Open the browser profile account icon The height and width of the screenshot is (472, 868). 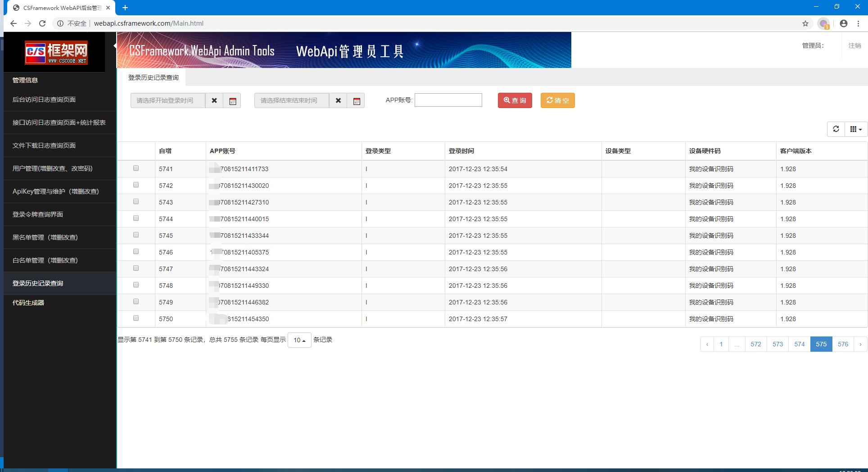point(844,23)
